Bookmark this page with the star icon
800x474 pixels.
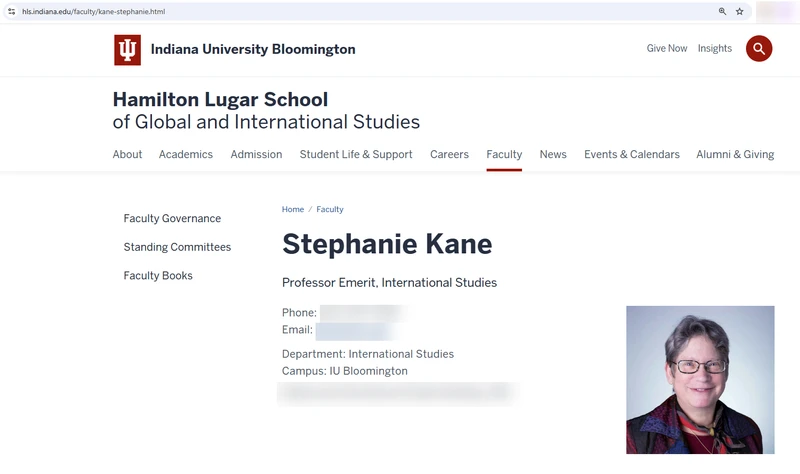(739, 11)
